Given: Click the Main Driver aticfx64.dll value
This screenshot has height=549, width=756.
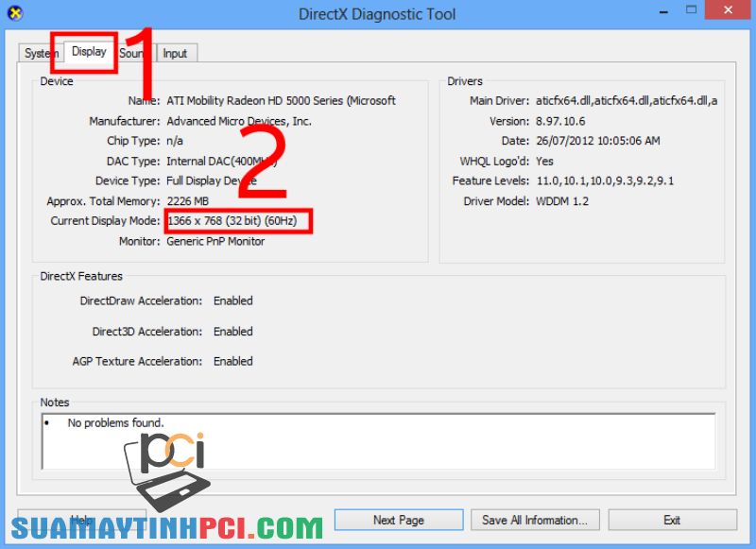Looking at the screenshot, I should 627,101.
